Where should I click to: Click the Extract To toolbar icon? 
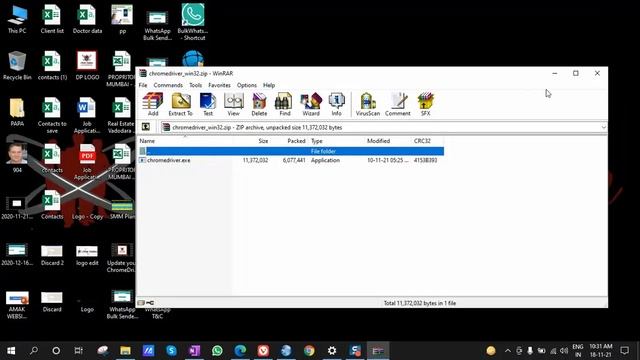(x=180, y=104)
